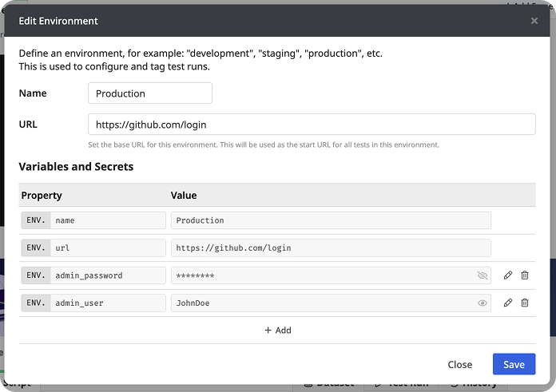Delete the admin_user variable
This screenshot has width=556, height=392.
click(x=525, y=303)
